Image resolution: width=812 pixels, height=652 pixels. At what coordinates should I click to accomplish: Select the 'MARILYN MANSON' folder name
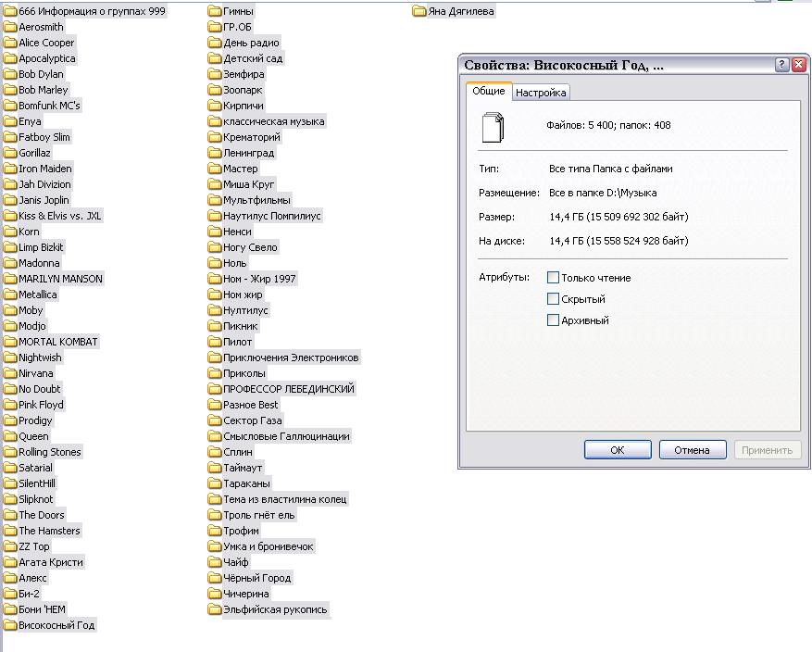click(60, 279)
